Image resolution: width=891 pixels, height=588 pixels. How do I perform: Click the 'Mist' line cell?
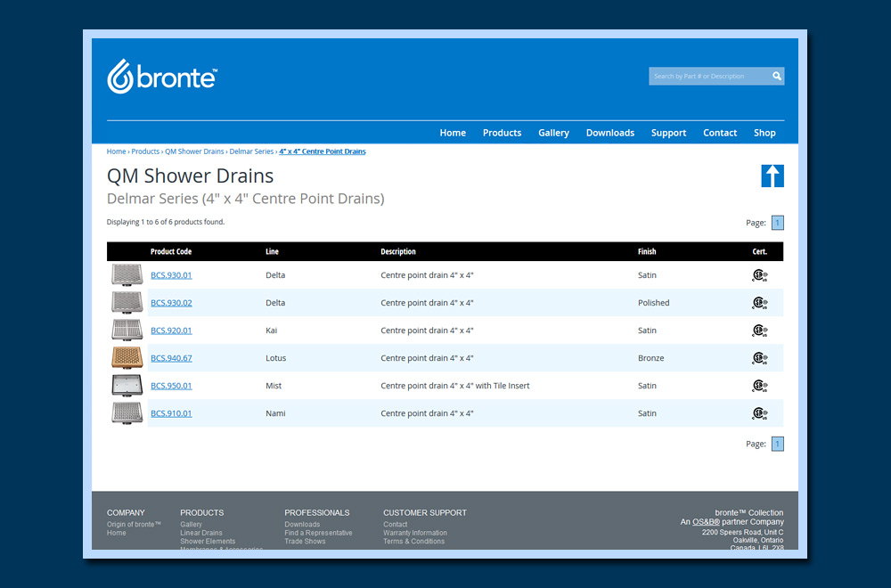pos(274,386)
